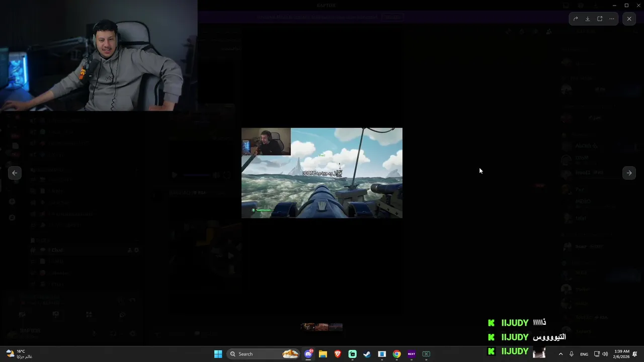Forward the image using the arrow icon
The height and width of the screenshot is (362, 644).
tap(576, 19)
